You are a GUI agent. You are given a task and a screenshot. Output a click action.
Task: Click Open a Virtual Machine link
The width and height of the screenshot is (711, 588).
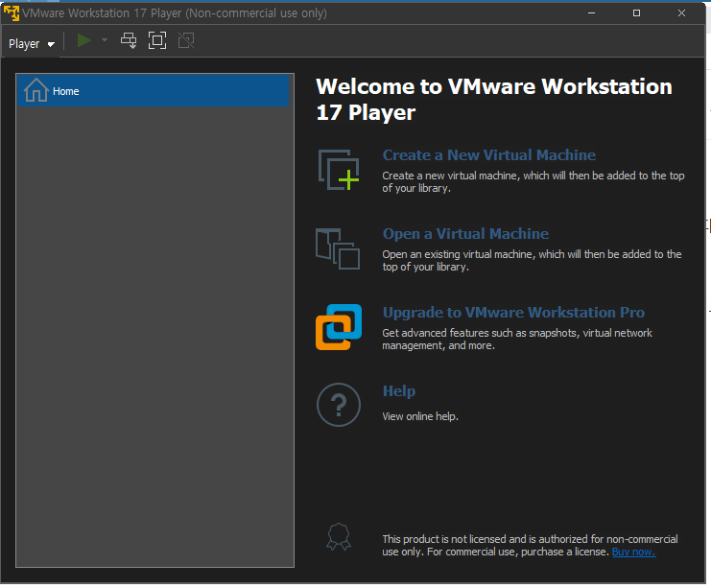tap(465, 233)
